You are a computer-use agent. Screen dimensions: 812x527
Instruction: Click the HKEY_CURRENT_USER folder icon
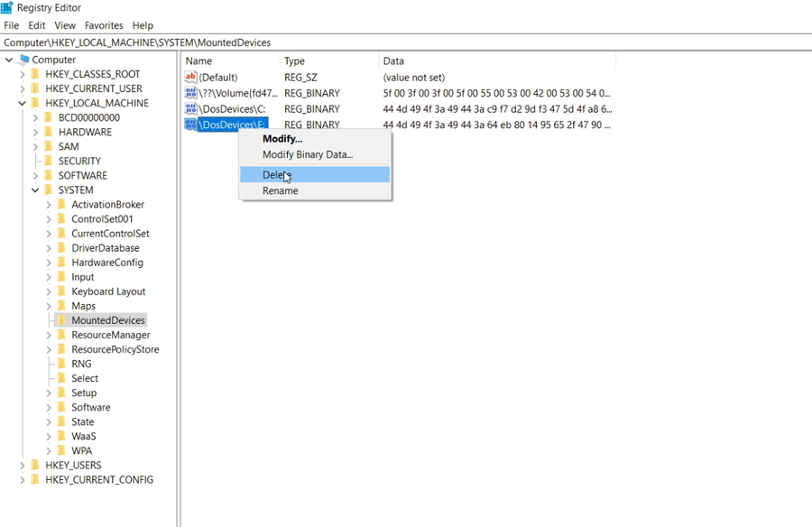[36, 88]
